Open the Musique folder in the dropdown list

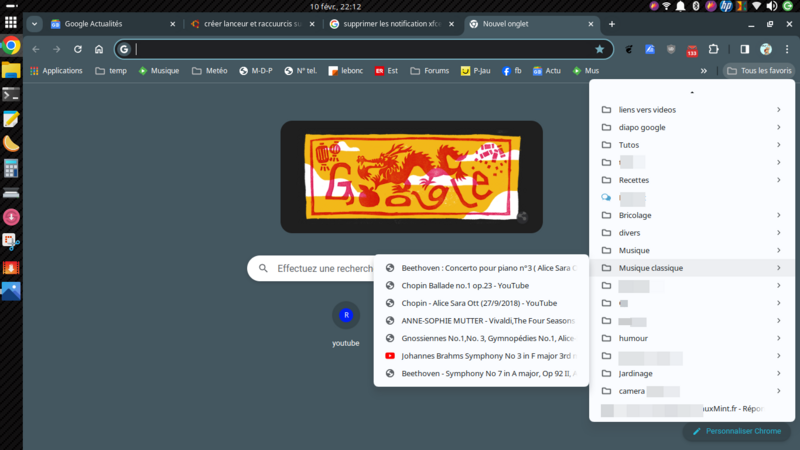point(692,251)
